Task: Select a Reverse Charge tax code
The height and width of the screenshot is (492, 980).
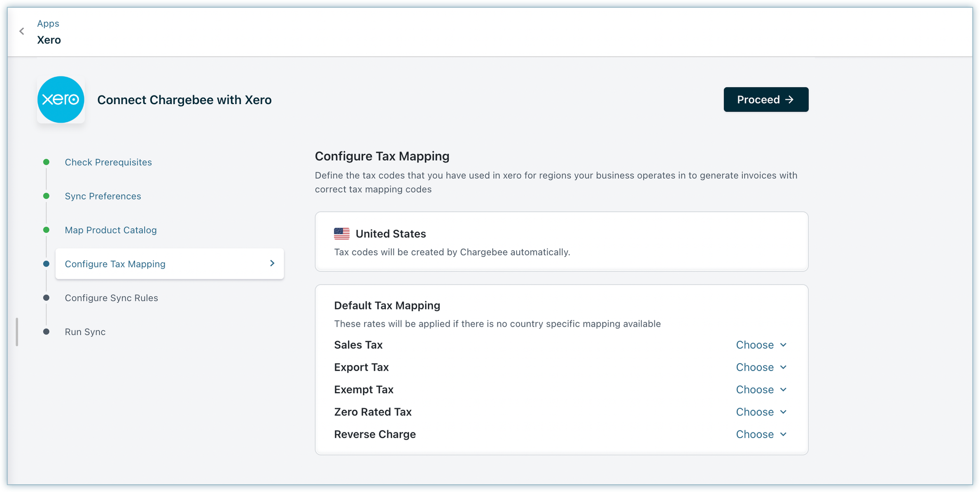Action: point(761,434)
